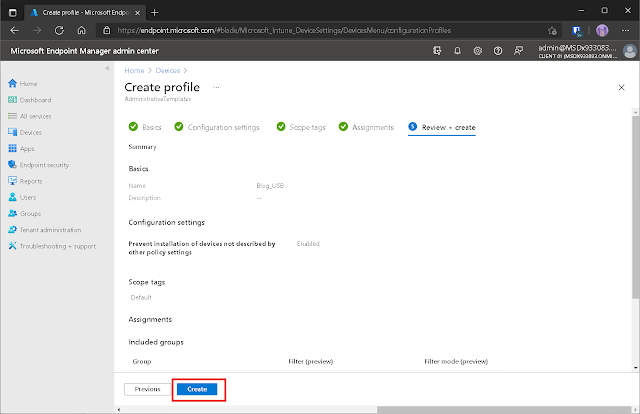640x414 pixels.
Task: Collapse the left navigation sidebar
Action: 107,68
